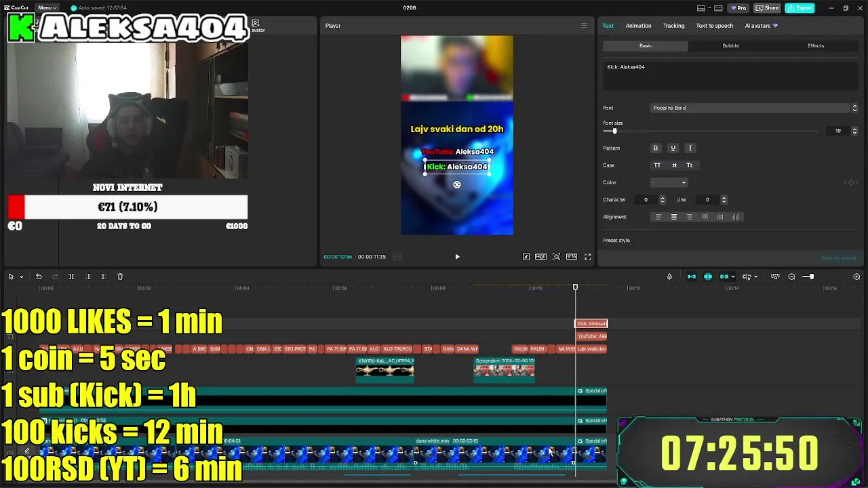Split the clip at playhead

71,277
